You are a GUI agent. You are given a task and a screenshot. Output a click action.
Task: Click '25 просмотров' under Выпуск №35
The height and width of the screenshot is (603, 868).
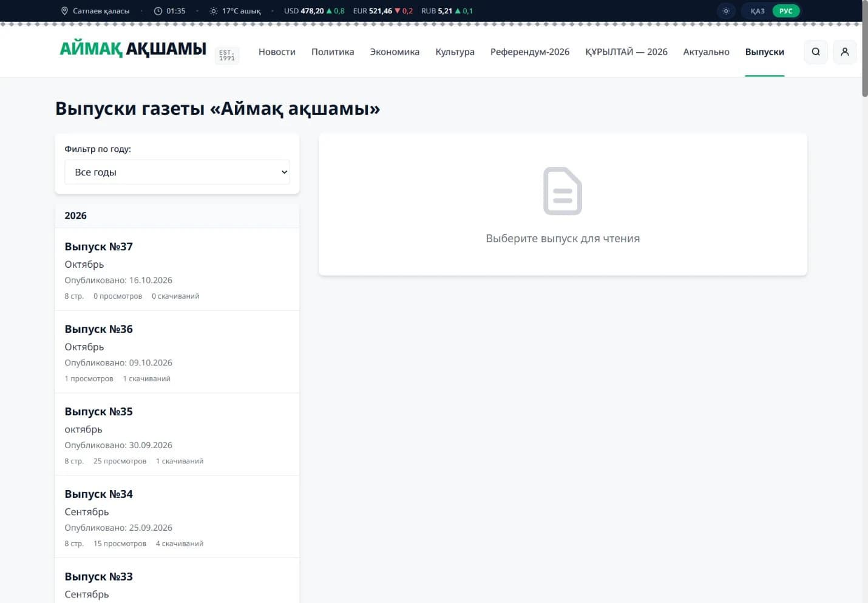point(120,461)
